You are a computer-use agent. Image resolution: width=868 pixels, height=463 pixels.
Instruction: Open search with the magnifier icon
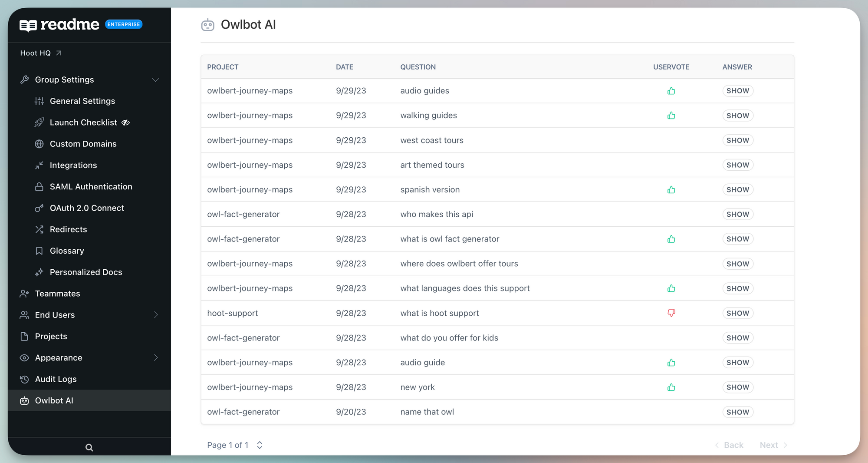89,447
